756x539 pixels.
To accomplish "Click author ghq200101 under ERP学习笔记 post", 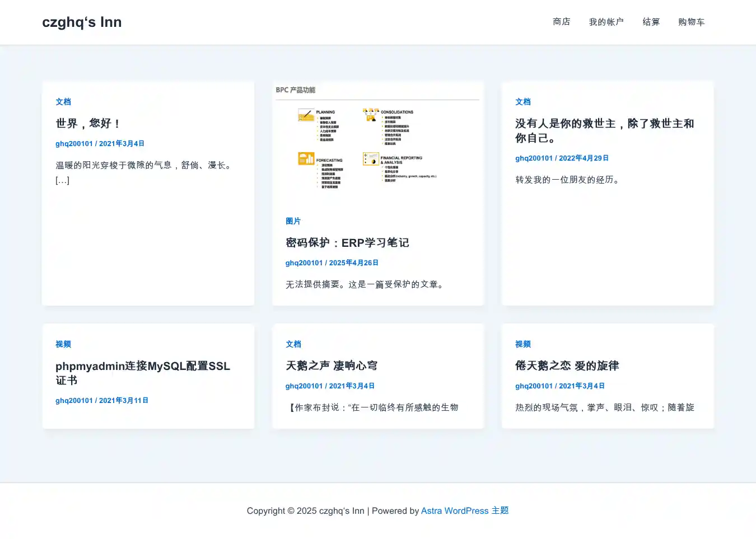I will (304, 263).
